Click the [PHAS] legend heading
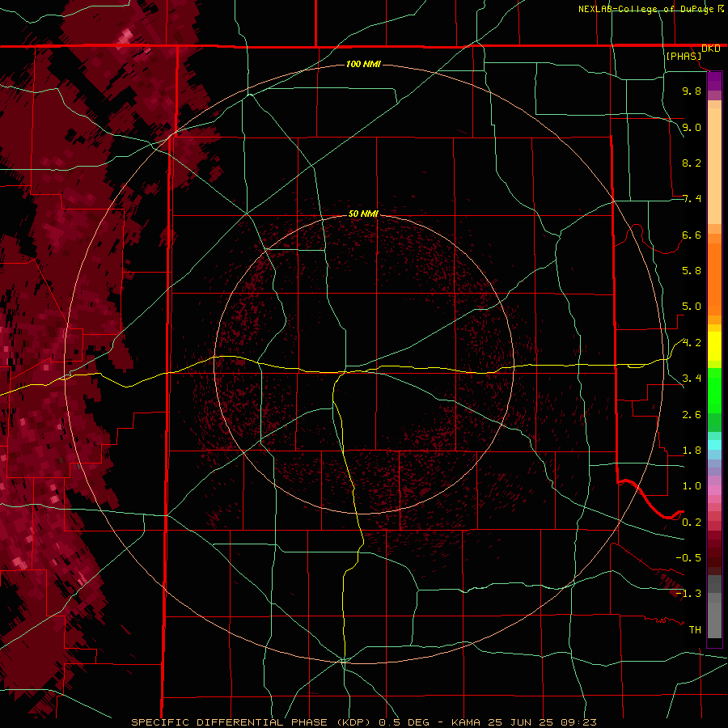This screenshot has height=728, width=728. [684, 56]
